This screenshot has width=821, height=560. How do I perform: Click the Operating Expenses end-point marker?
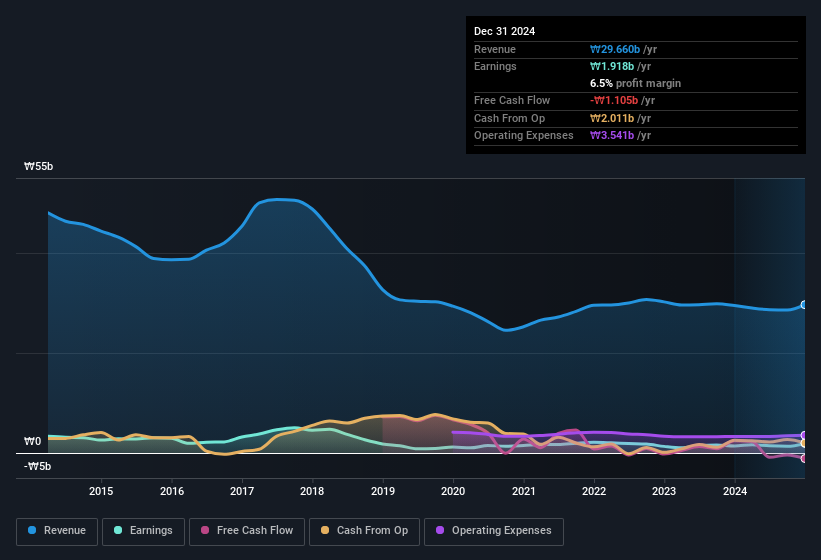[x=804, y=435]
